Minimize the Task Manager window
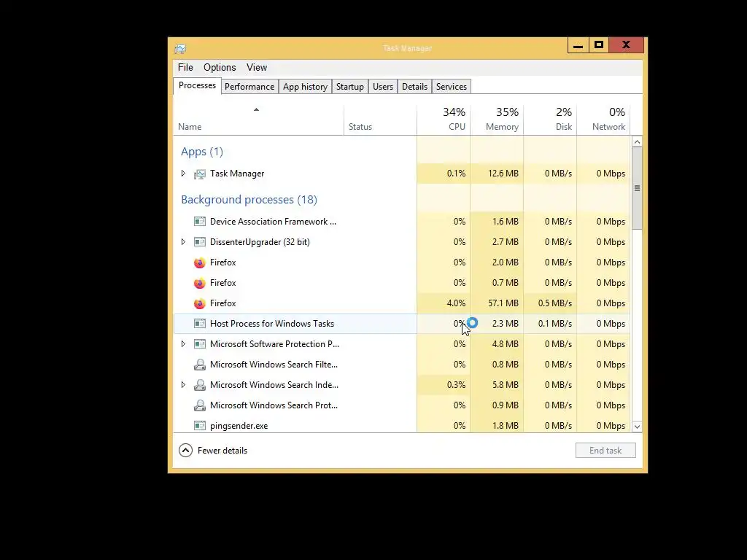The width and height of the screenshot is (747, 560). (x=578, y=45)
